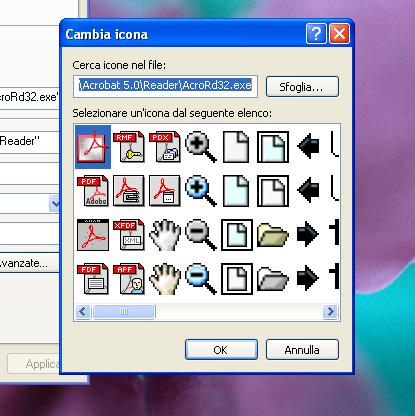Image resolution: width=415 pixels, height=416 pixels.
Task: Pick the APF document icon with person
Action: (129, 279)
